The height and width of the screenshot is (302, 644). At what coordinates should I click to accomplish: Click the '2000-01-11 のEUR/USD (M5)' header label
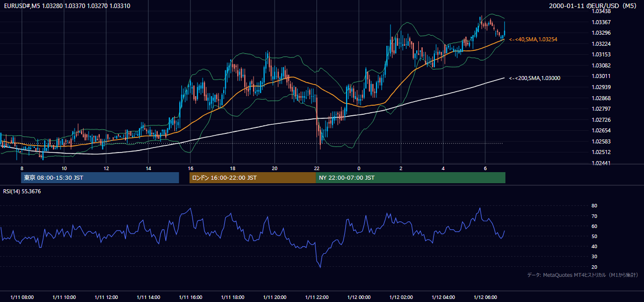[594, 6]
